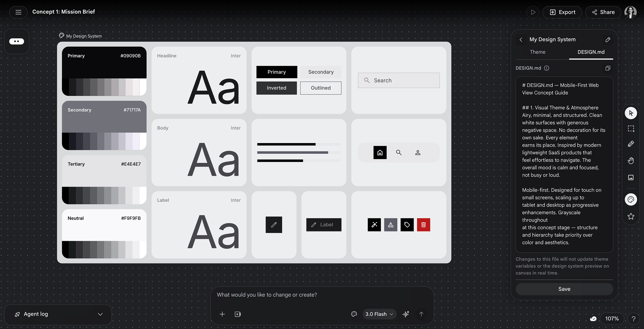Copy the DESIGN.md contents

click(x=608, y=68)
